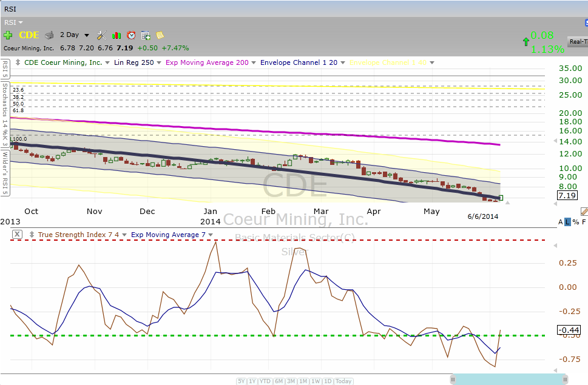
Task: Select the % percent scale option
Action: [576, 222]
